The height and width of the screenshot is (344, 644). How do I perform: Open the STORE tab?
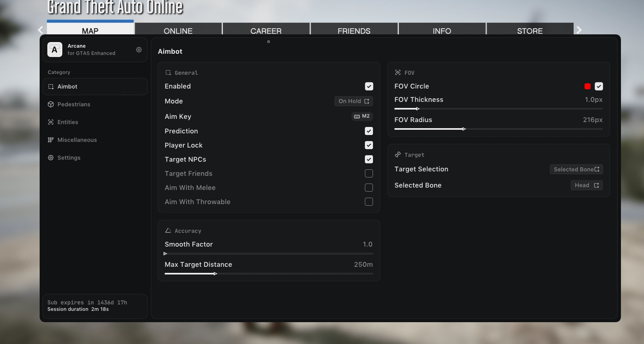click(530, 29)
